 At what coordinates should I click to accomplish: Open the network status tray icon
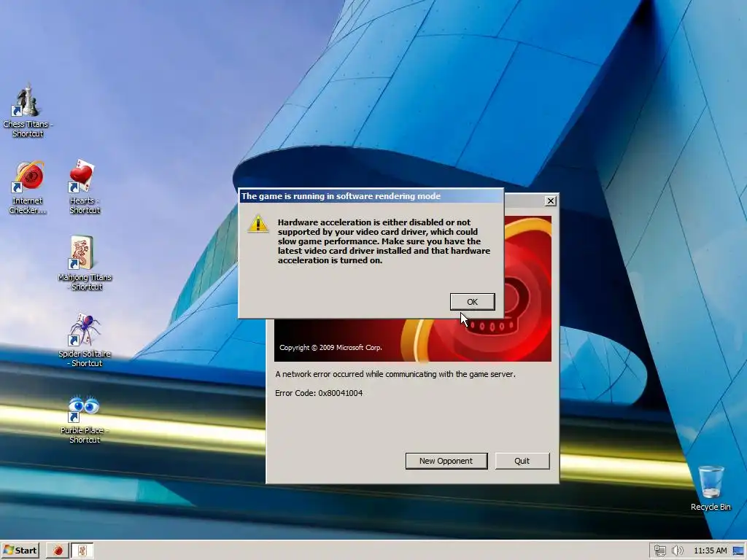[659, 551]
